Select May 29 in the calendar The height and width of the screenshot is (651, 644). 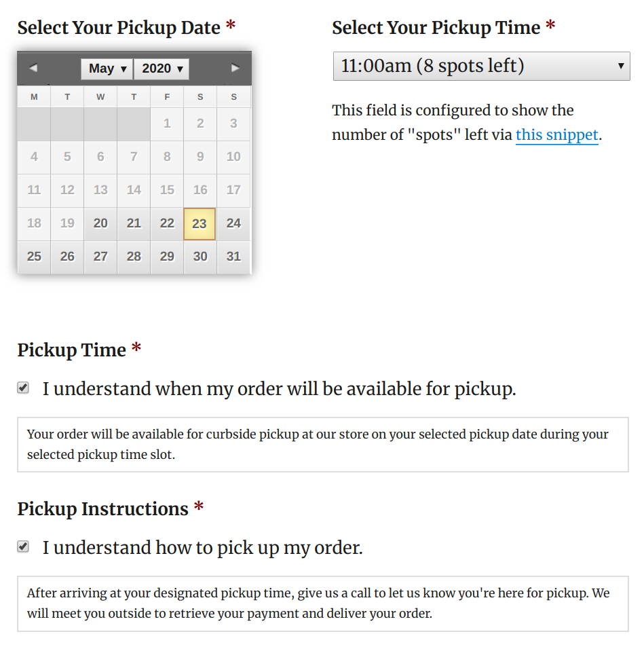click(167, 257)
